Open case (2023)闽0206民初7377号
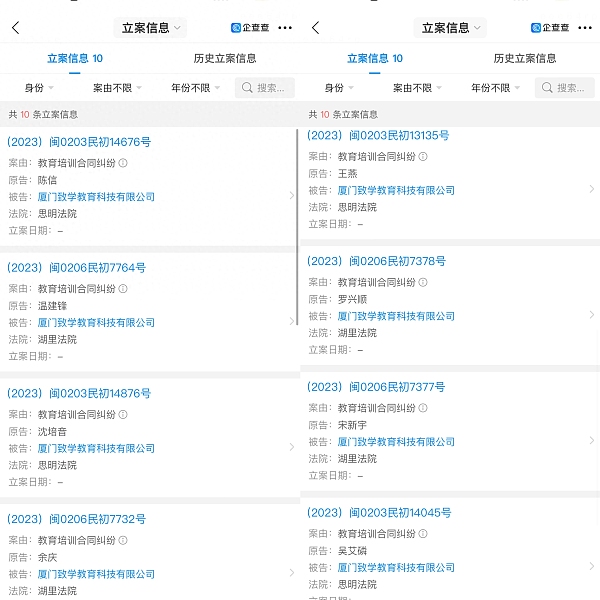The height and width of the screenshot is (600, 600). [x=376, y=387]
